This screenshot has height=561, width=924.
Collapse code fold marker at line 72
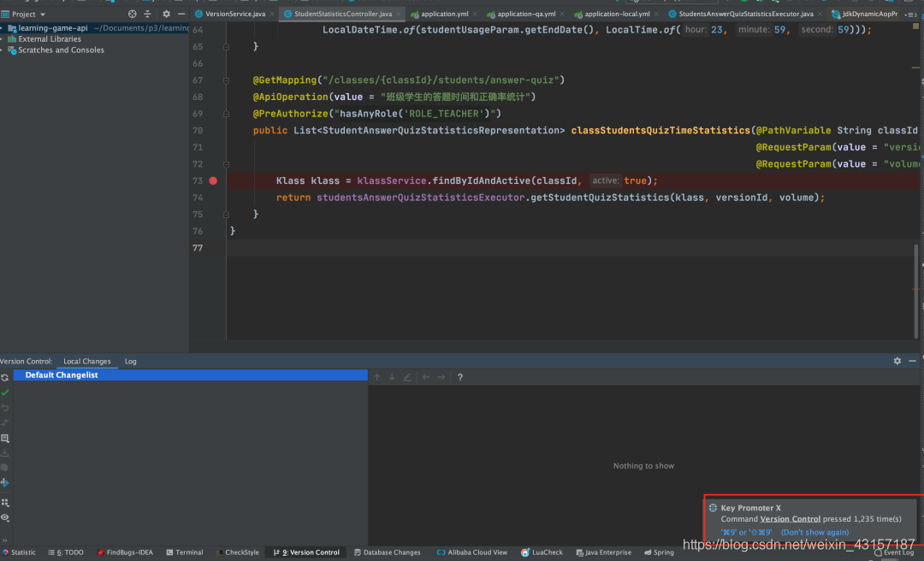226,164
